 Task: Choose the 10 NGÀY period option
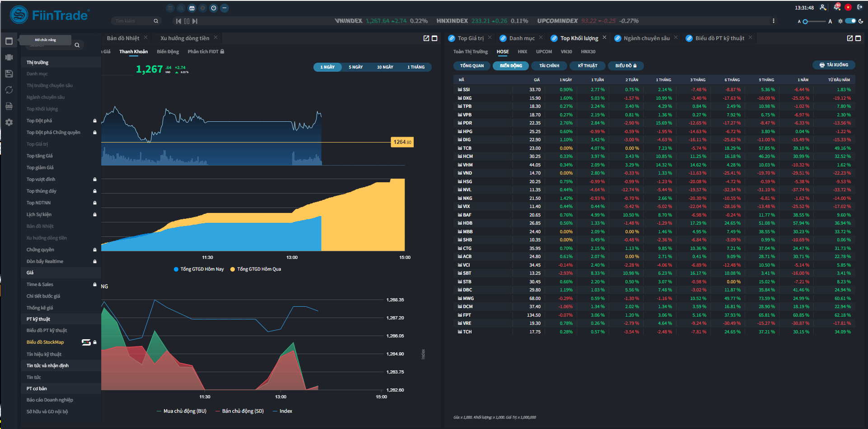point(385,67)
